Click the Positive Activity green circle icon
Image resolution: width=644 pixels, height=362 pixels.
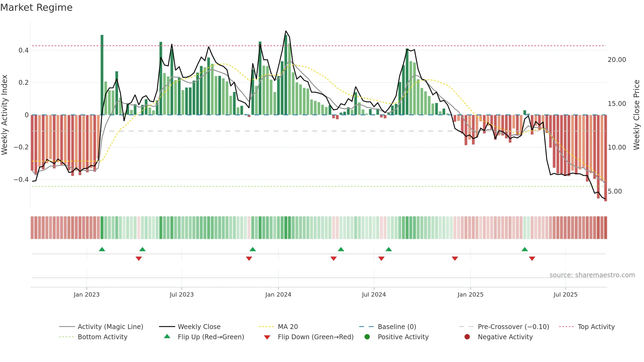[367, 337]
